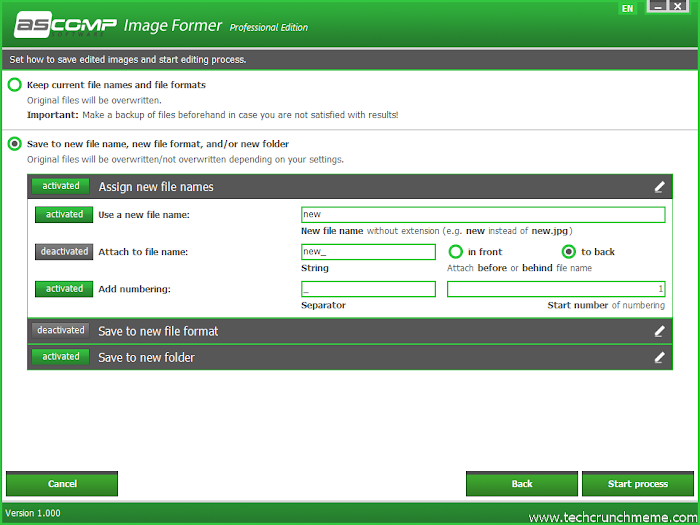Click the pencil icon for Assign new file names
Viewport: 700px width, 525px height.
click(x=659, y=187)
